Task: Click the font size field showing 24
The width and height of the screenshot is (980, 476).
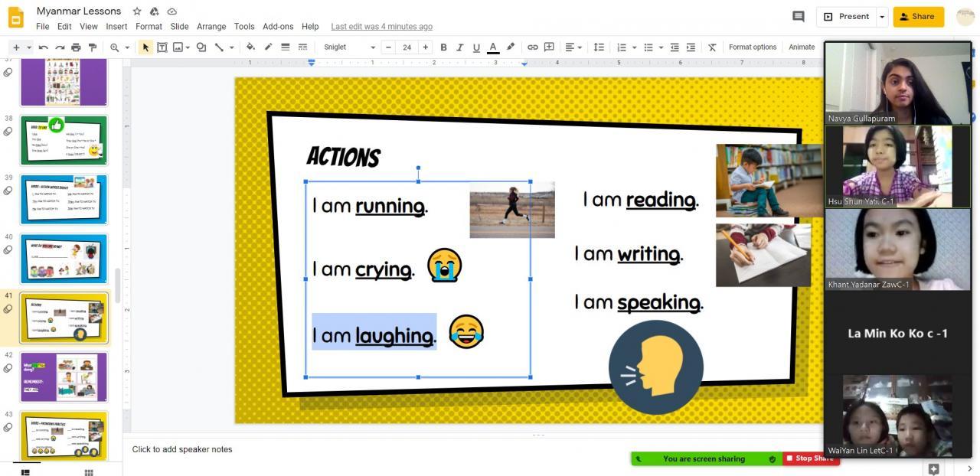Action: pyautogui.click(x=407, y=47)
